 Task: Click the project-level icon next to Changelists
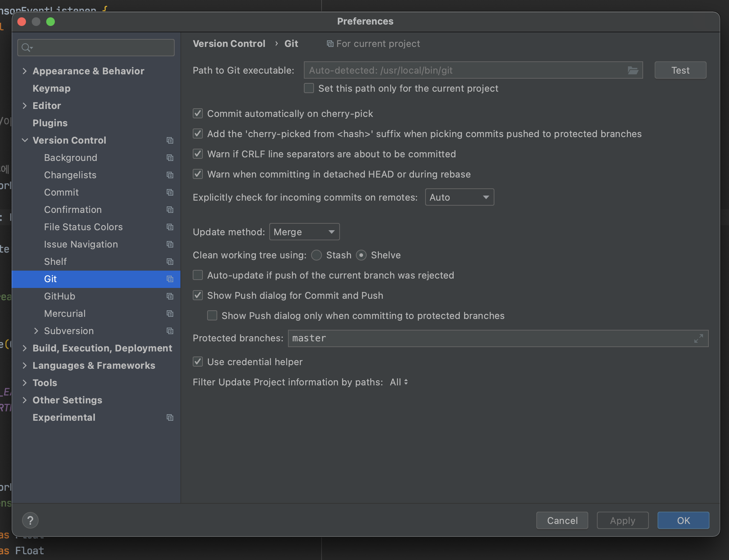tap(170, 175)
